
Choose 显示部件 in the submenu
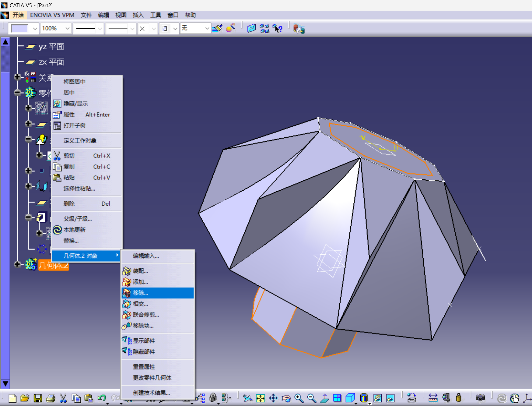click(x=158, y=341)
